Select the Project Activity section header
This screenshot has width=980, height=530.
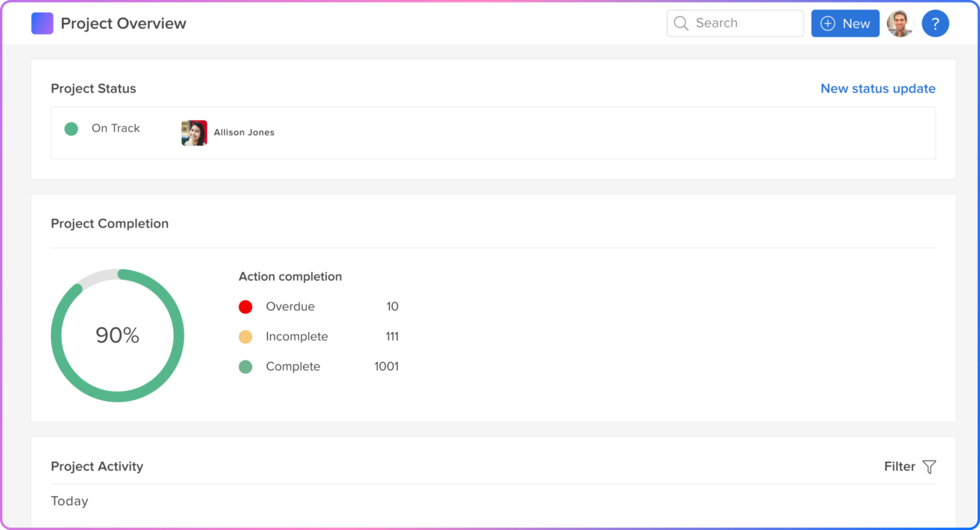pos(97,466)
